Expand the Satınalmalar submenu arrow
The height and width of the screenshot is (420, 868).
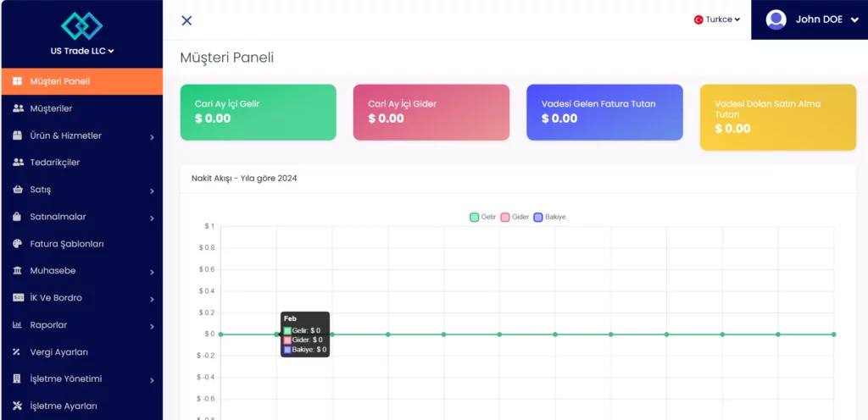152,218
